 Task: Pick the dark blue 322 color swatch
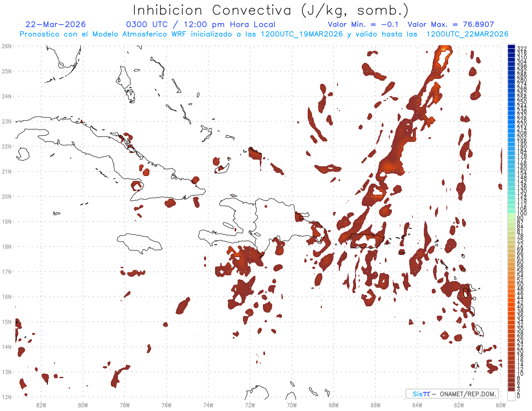[x=511, y=47]
